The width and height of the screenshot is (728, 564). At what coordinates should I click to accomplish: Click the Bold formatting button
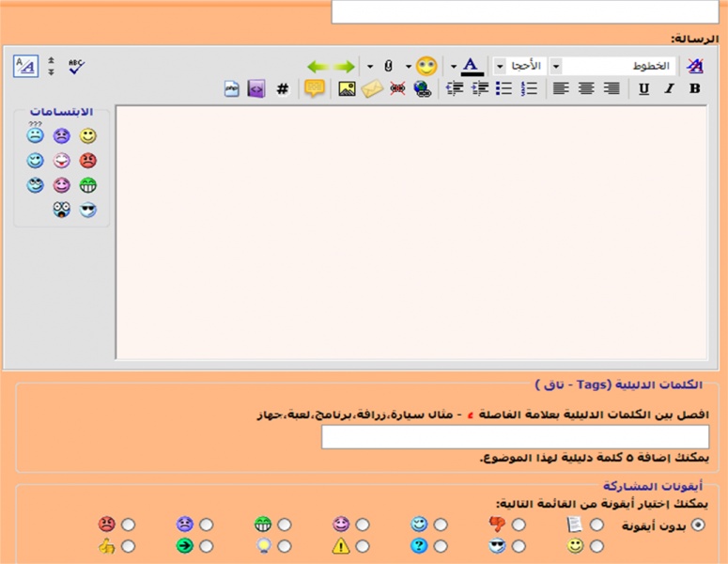coord(695,89)
